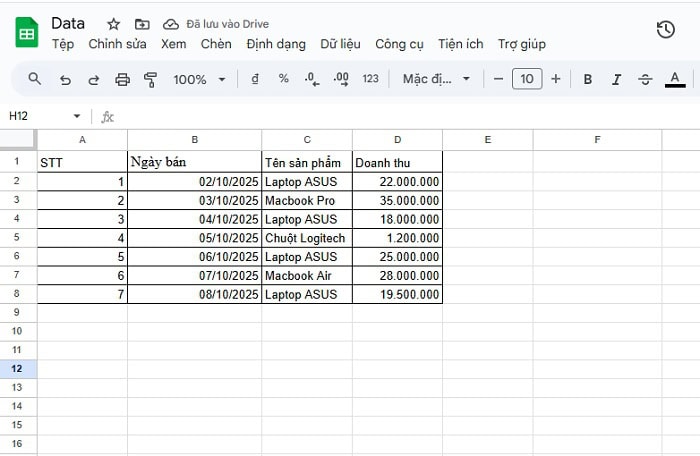Viewport: 700px width, 456px height.
Task: Toggle italic formatting
Action: 616,79
